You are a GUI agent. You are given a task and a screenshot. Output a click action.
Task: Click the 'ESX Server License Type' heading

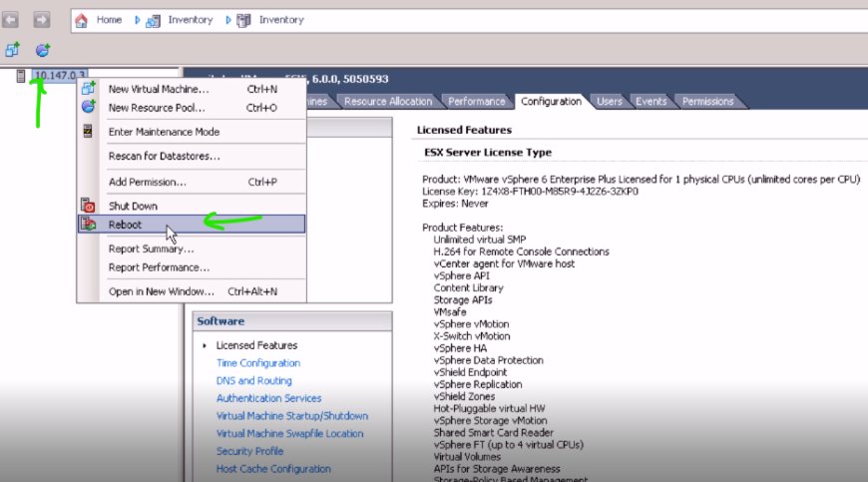(x=488, y=152)
